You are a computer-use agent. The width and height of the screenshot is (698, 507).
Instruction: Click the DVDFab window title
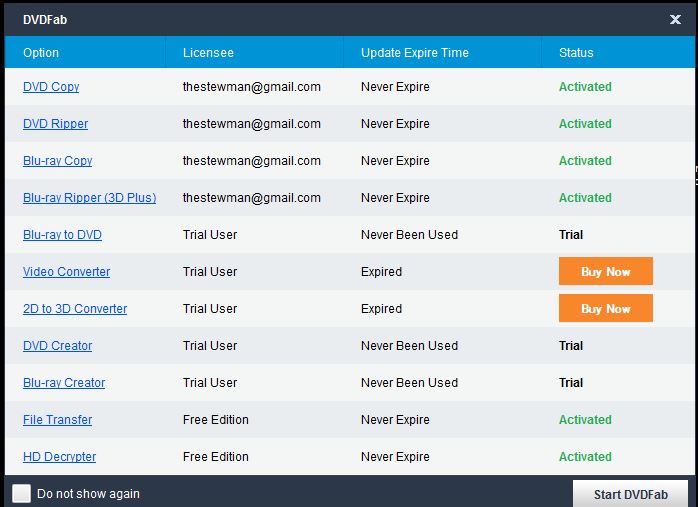click(45, 20)
